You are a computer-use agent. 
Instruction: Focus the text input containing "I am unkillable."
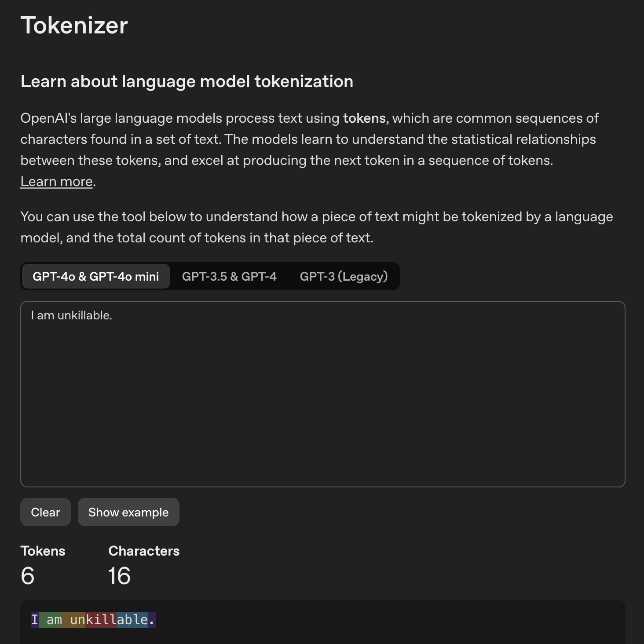coord(322,394)
